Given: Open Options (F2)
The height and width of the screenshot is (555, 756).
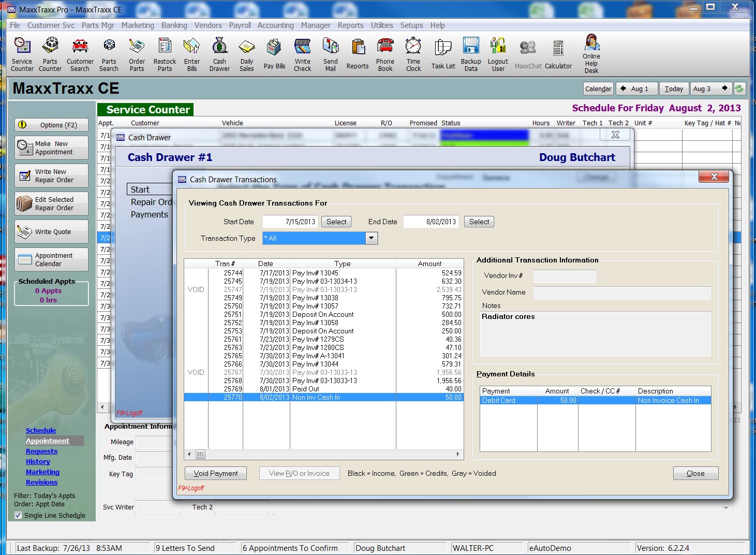Looking at the screenshot, I should coord(52,125).
